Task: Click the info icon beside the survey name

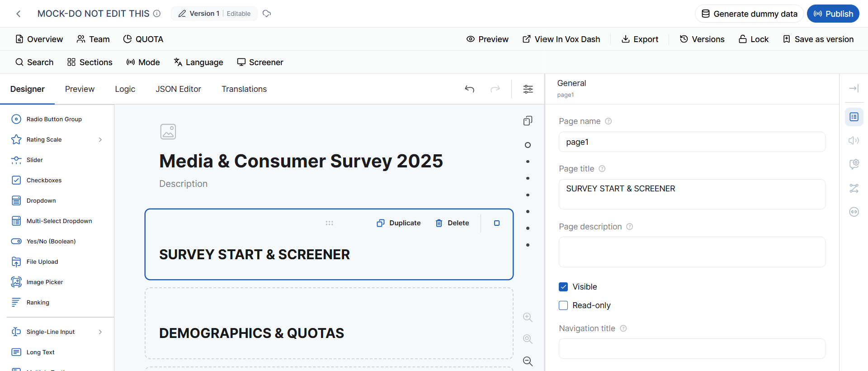Action: 157,14
